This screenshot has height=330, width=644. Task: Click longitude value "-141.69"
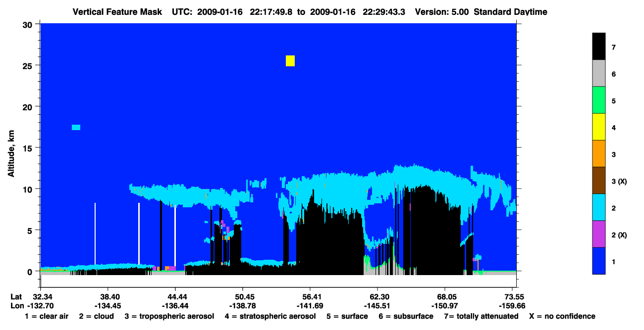pos(310,306)
